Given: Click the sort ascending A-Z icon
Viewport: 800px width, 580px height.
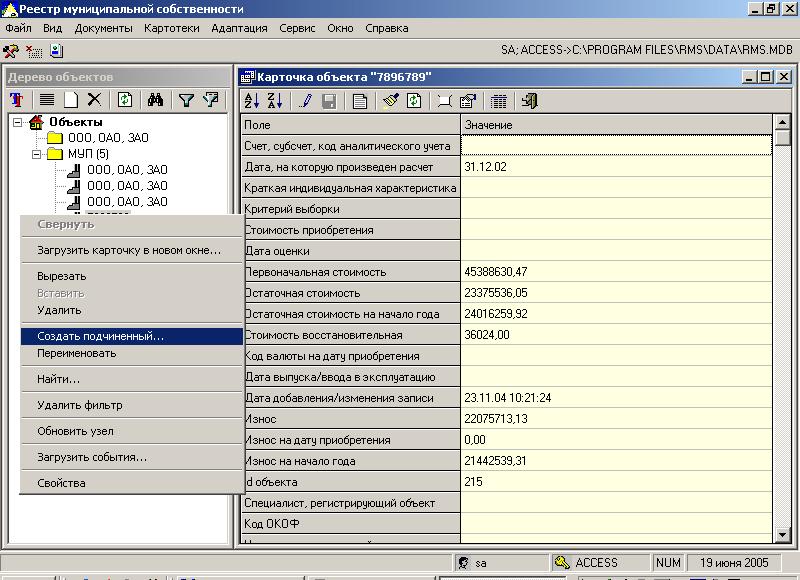Looking at the screenshot, I should click(x=252, y=100).
